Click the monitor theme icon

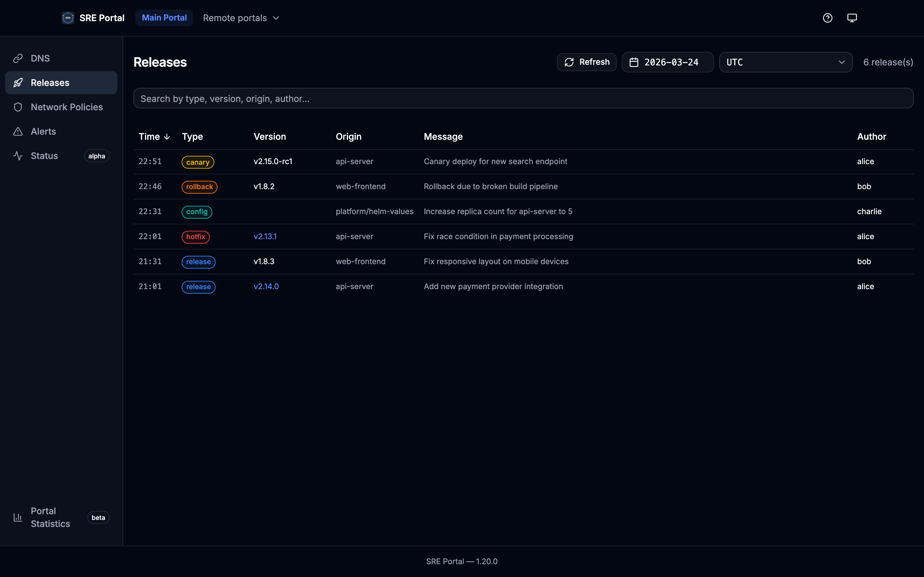coord(852,18)
